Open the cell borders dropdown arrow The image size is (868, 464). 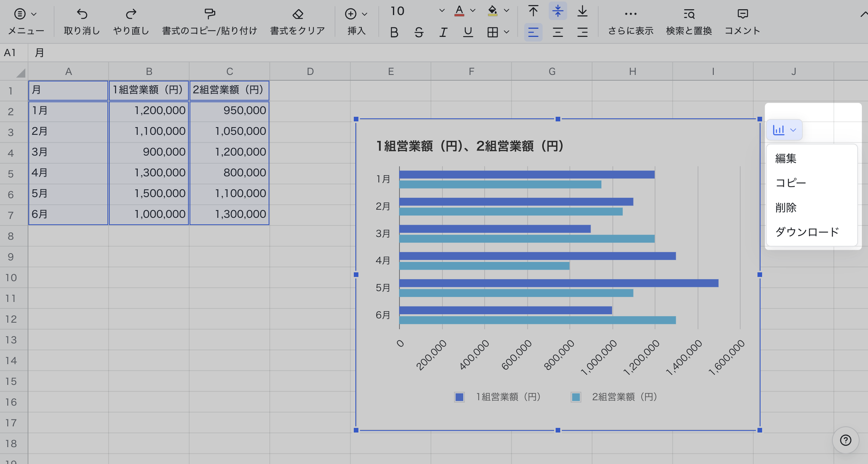pos(507,32)
